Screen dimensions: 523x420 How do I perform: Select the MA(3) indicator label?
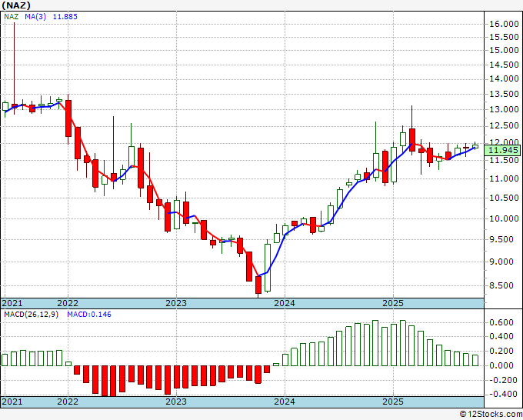point(35,16)
